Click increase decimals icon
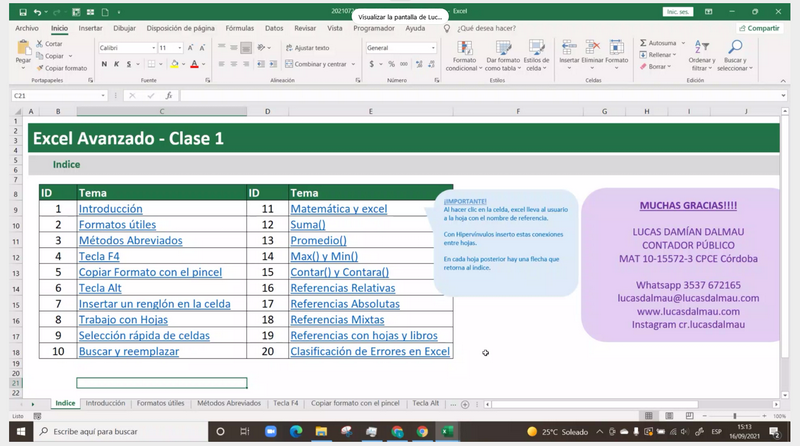Viewport: 800px width, 446px height. (419, 64)
